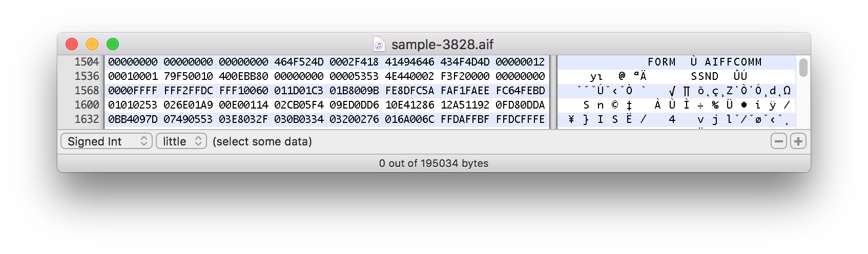Screen dimensions: 868x254
Task: Click the plus data inspector button
Action: point(798,141)
